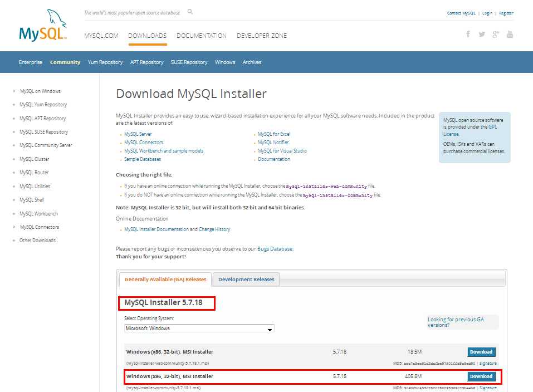Viewport: 533px width, 392px height.
Task: Click the MySQL Server product link
Action: tap(138, 134)
